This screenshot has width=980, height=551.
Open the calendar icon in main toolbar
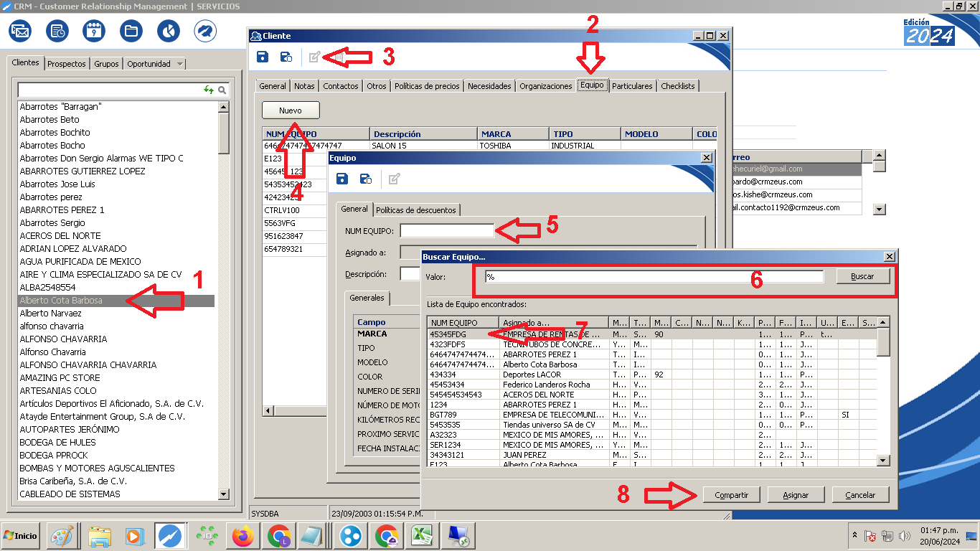click(x=95, y=31)
